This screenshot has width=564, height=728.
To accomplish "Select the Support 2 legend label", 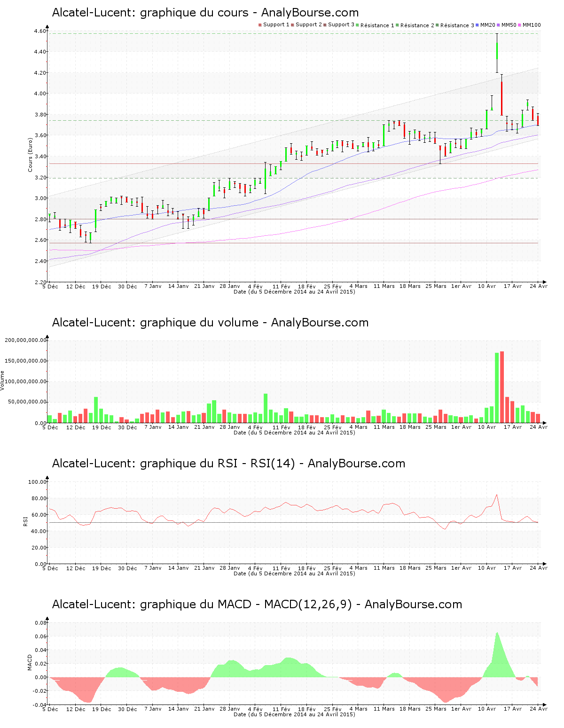I will pyautogui.click(x=309, y=25).
